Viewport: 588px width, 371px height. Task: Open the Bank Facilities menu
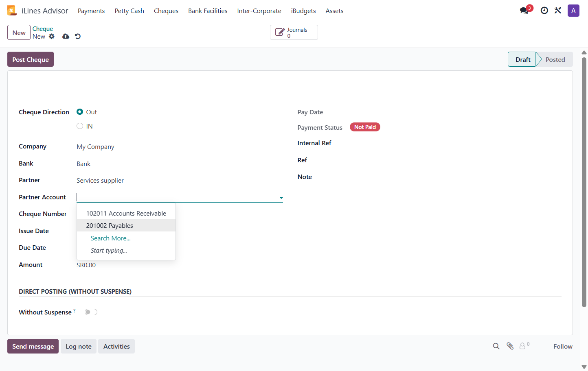click(208, 11)
